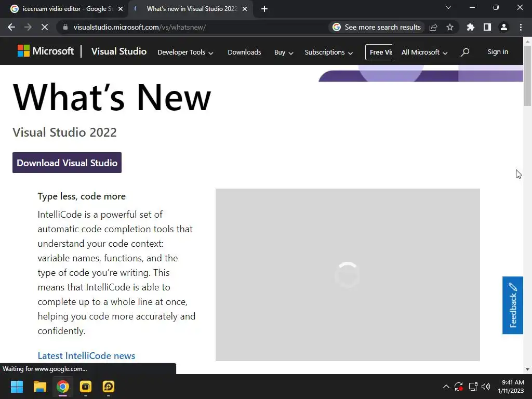Click the Microsoft logo
Screen dimensions: 532x399
click(46, 51)
